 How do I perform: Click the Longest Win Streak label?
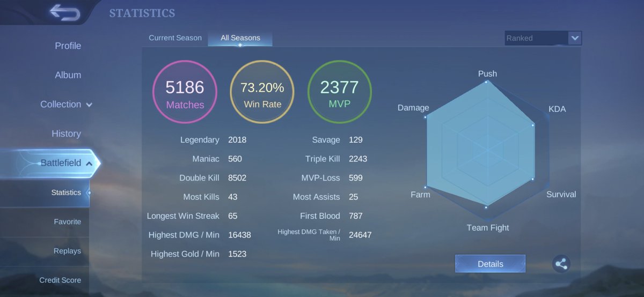pyautogui.click(x=183, y=216)
